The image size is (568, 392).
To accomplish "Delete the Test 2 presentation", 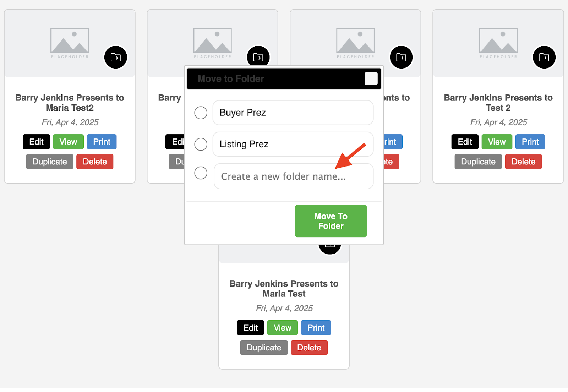I will (x=523, y=162).
